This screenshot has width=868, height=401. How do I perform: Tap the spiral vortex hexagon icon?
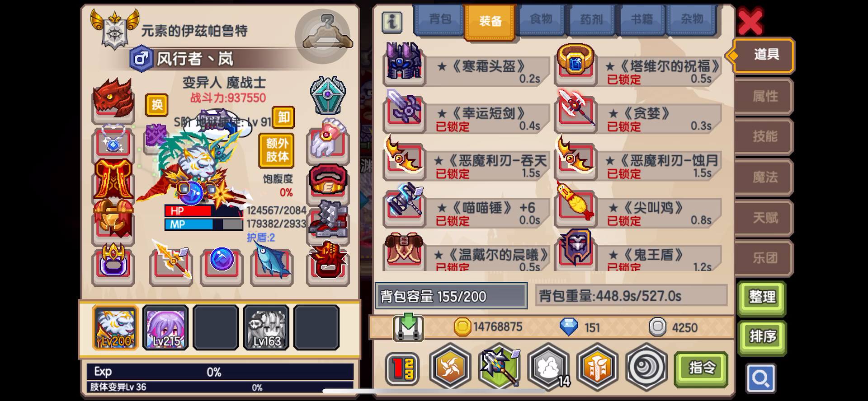pyautogui.click(x=646, y=367)
